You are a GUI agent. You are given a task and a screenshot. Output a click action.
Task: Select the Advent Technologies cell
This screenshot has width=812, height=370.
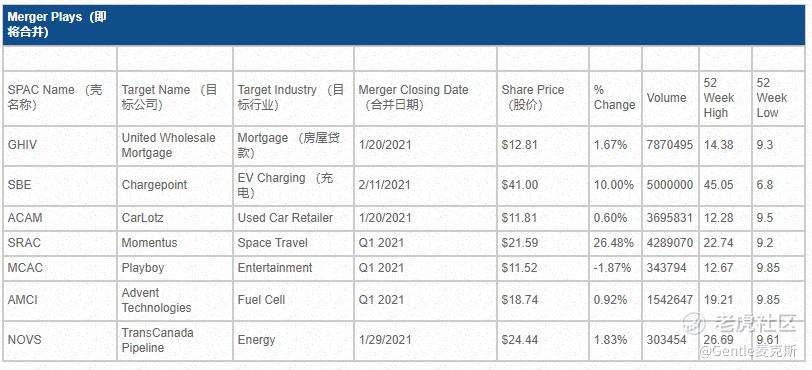(x=156, y=300)
